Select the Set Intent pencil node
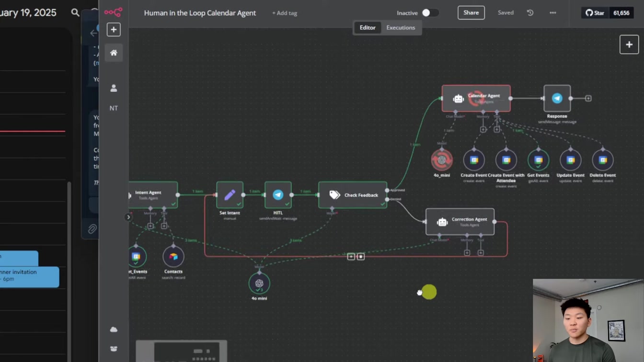The width and height of the screenshot is (644, 362). (230, 195)
